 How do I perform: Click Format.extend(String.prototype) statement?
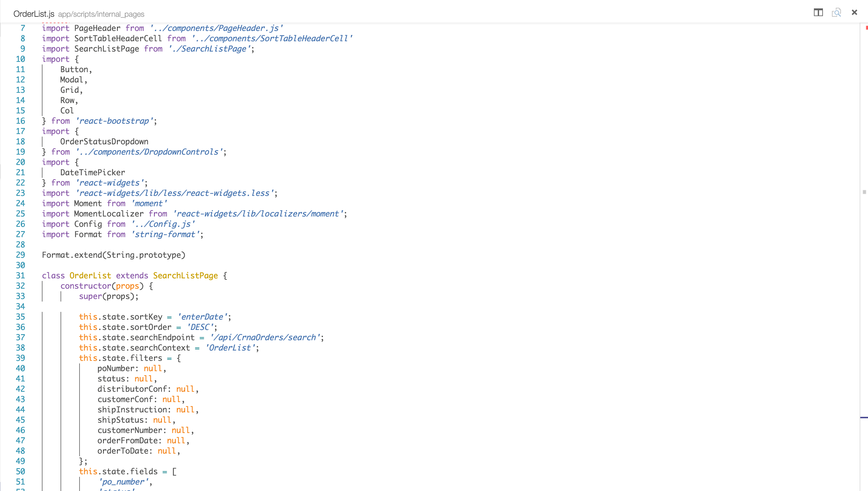click(114, 255)
